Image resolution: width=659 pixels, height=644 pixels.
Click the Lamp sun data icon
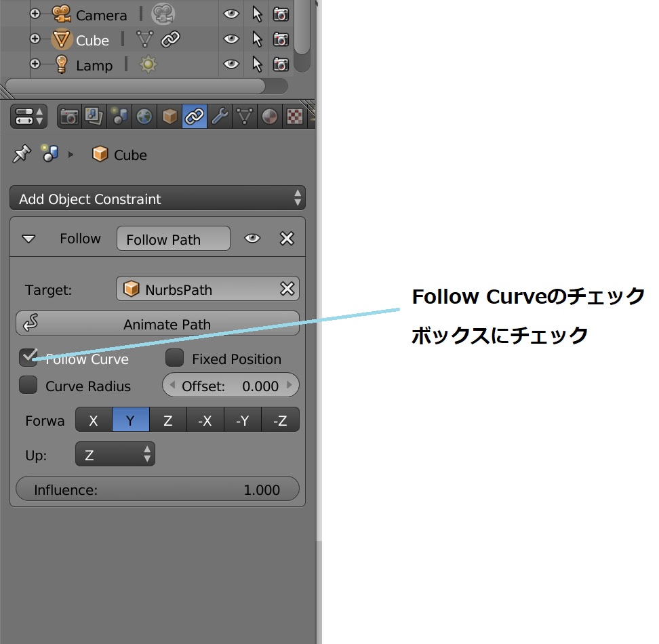tap(148, 64)
